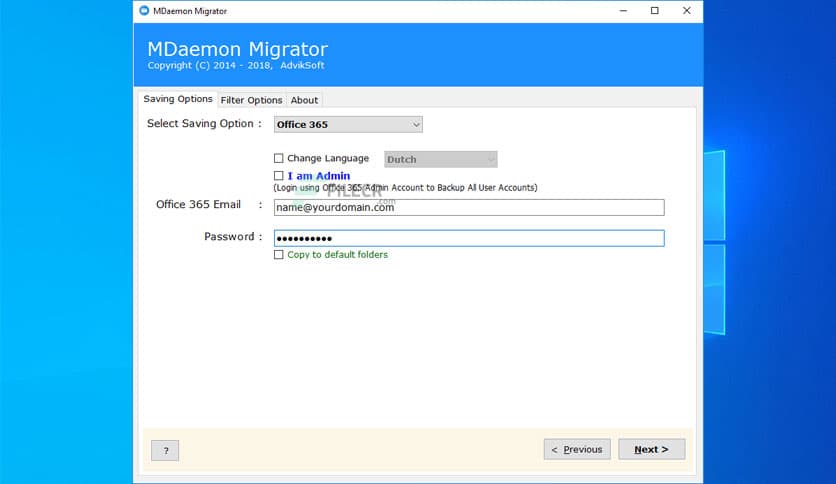Switch to the Saving Options tab
Screen dimensions: 836x484
click(x=178, y=99)
